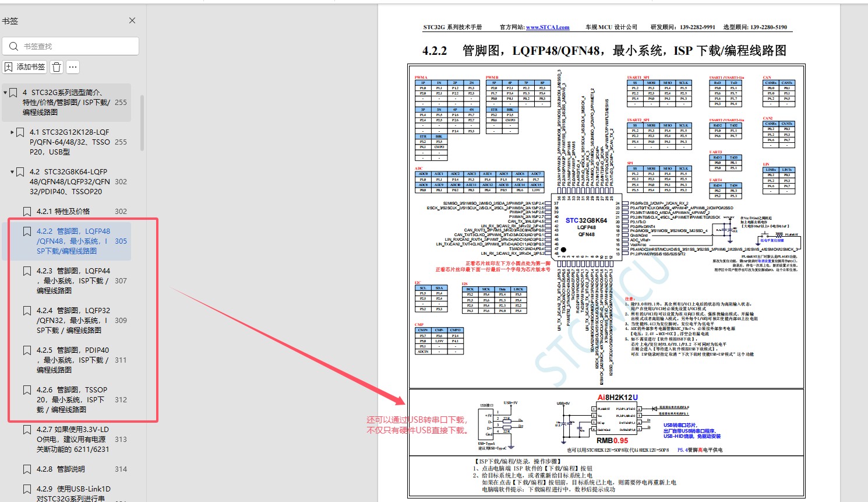
Task: Click the RMB0.95 price text
Action: coord(612,441)
